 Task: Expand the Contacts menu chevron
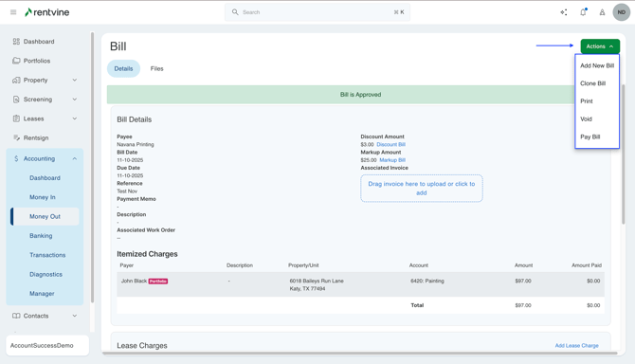[75, 316]
